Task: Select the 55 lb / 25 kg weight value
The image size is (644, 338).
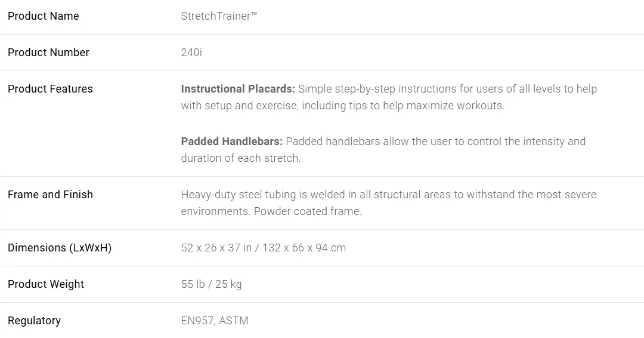Action: point(211,284)
